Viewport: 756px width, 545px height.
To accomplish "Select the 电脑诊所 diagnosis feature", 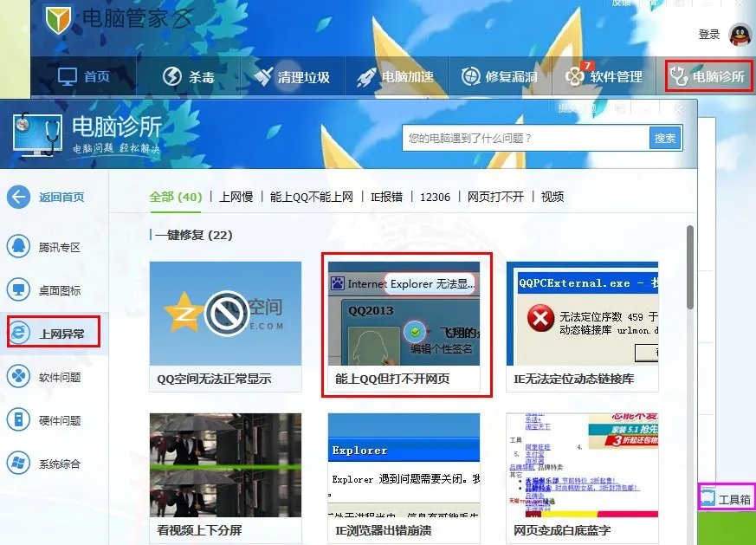I will 707,76.
